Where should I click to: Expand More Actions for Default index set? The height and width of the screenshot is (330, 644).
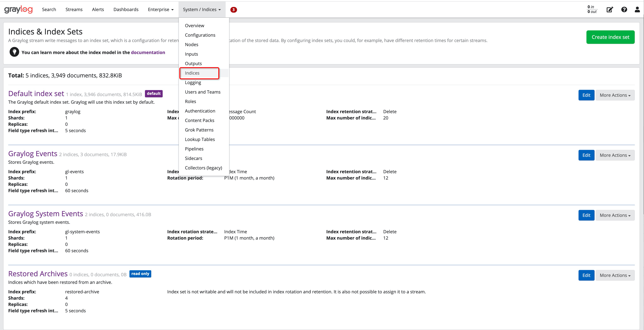[615, 95]
